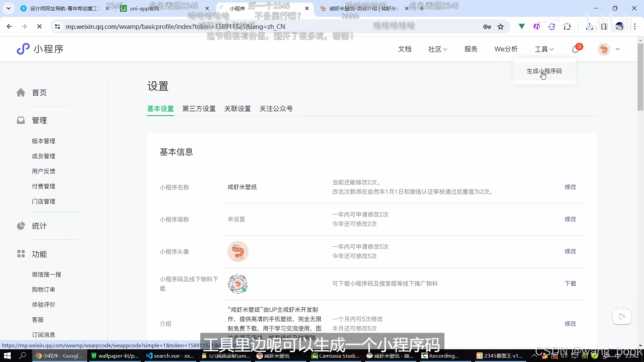Show hidden system tray icons chevron
Screen dimensions: 644x362
(x=534, y=356)
